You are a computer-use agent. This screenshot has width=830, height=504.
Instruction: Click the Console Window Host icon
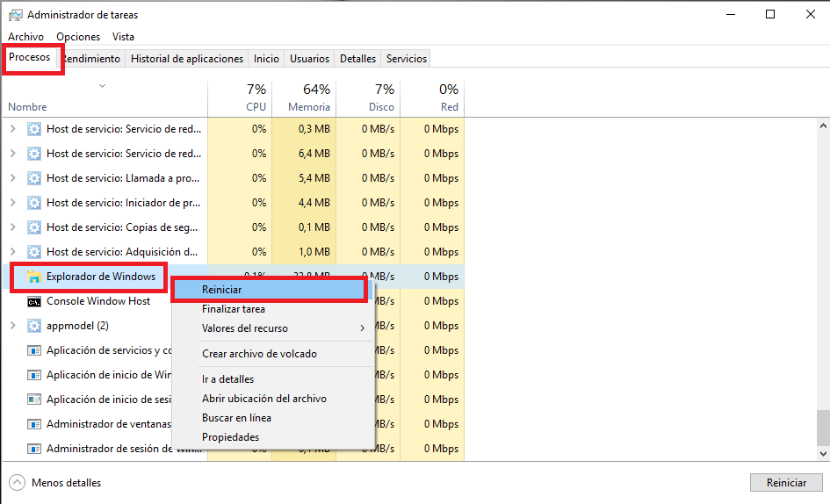(34, 301)
